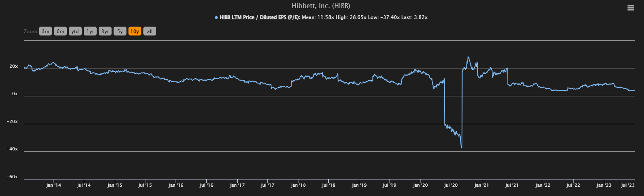
Task: Click the P/E line's lowest trough point
Action: [461, 148]
